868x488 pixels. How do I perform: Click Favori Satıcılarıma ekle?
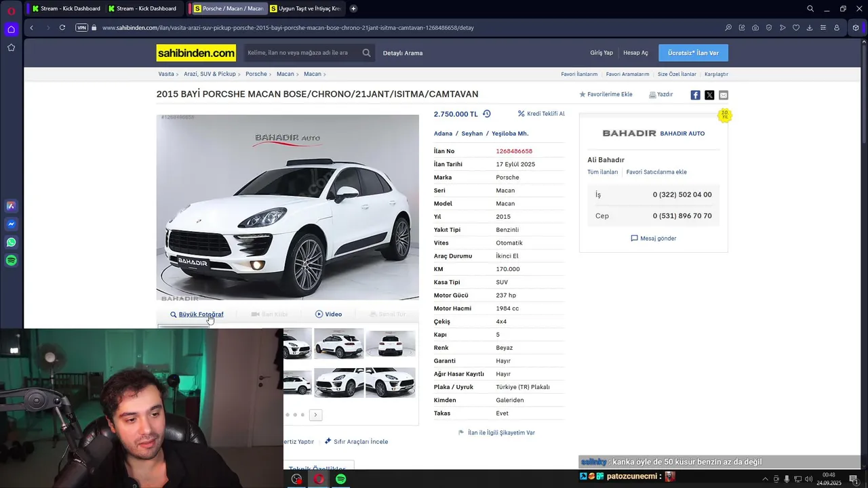(x=656, y=172)
